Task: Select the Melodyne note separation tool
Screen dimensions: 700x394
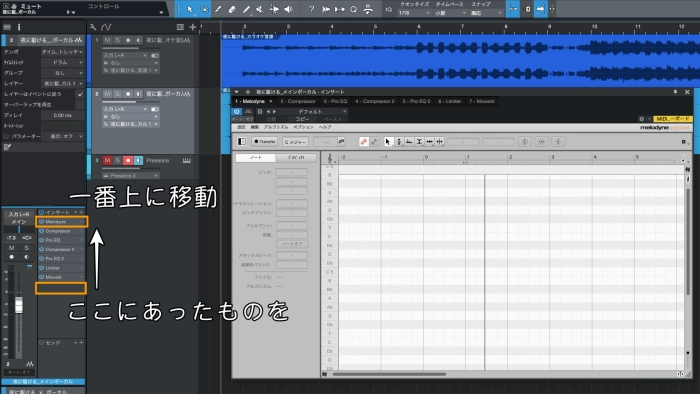Action: click(439, 141)
